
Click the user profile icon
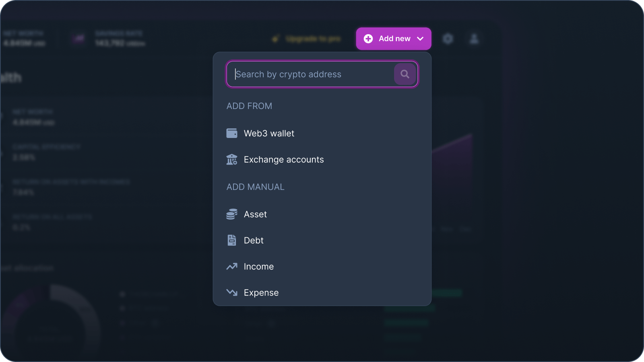pyautogui.click(x=474, y=39)
